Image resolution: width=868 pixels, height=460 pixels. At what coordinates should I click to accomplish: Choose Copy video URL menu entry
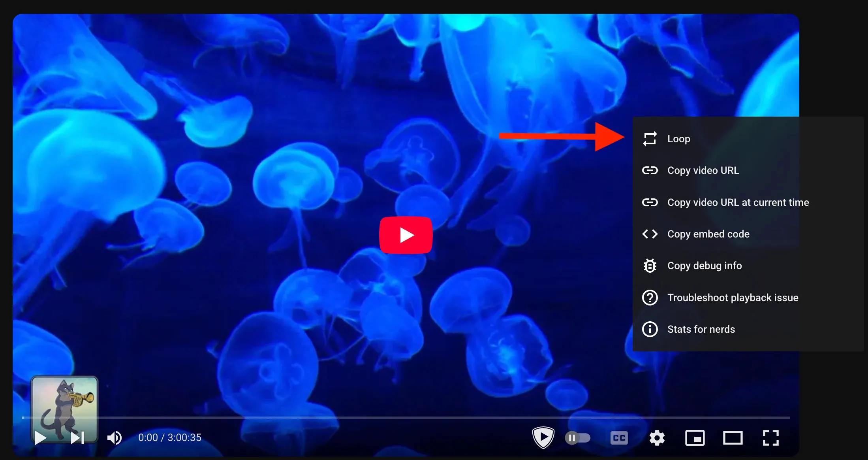[x=748, y=170]
